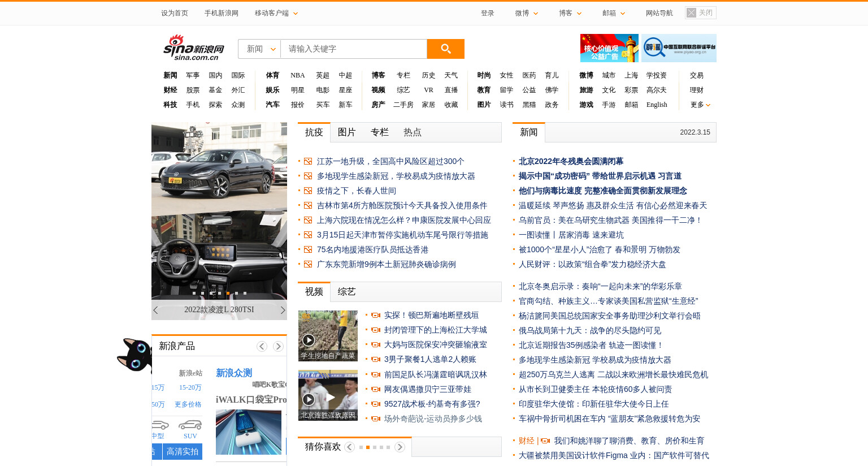Image resolution: width=868 pixels, height=466 pixels.
Task: Click the 高清实拍 button
Action: tap(183, 451)
